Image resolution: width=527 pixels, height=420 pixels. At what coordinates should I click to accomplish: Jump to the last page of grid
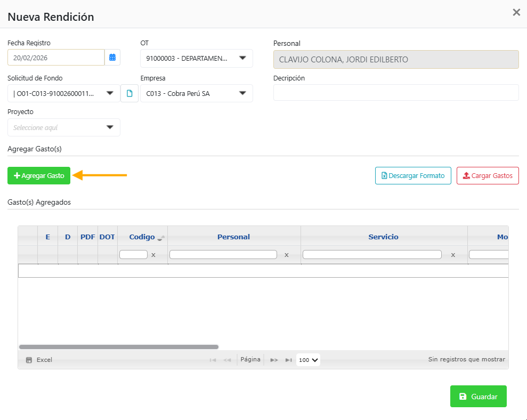(288, 360)
